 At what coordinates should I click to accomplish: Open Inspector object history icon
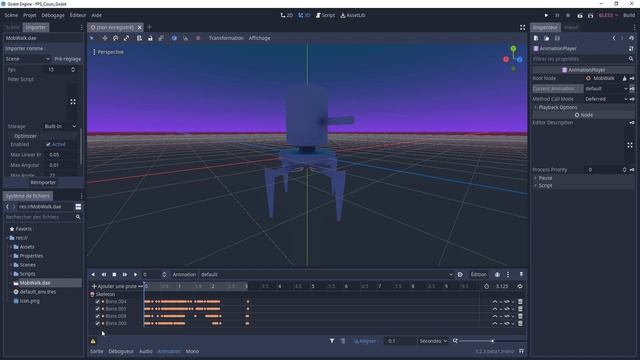[x=631, y=38]
